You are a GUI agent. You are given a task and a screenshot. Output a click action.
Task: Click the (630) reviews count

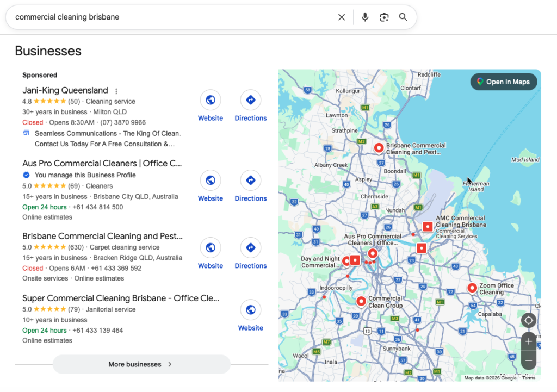[76, 247]
